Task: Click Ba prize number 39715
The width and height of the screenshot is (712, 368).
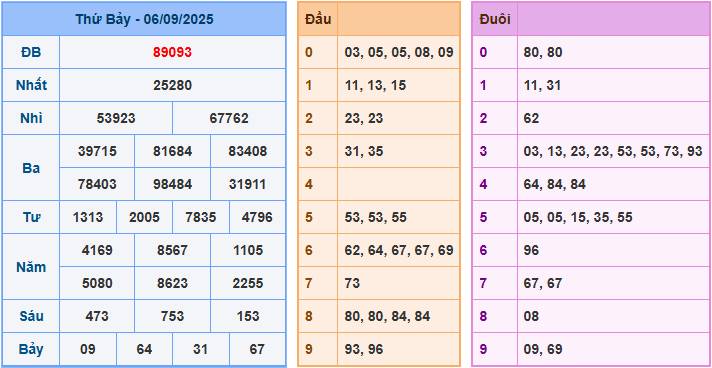Action: (x=97, y=151)
